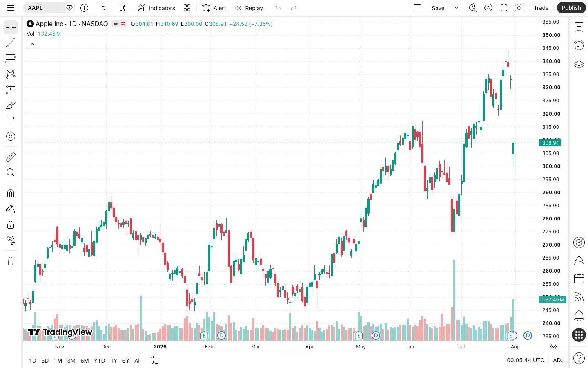Add symbol to compare with plus icon
This screenshot has height=368, width=588.
(84, 8)
